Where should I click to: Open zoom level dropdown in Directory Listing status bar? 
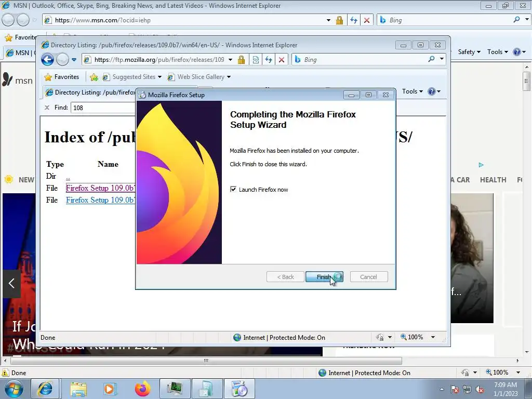[x=433, y=337]
